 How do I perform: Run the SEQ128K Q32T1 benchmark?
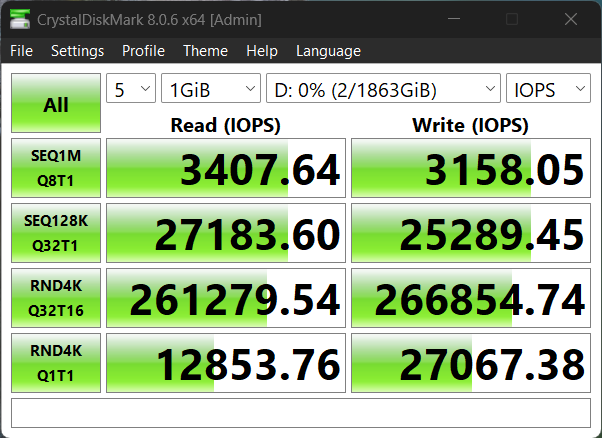pyautogui.click(x=56, y=233)
